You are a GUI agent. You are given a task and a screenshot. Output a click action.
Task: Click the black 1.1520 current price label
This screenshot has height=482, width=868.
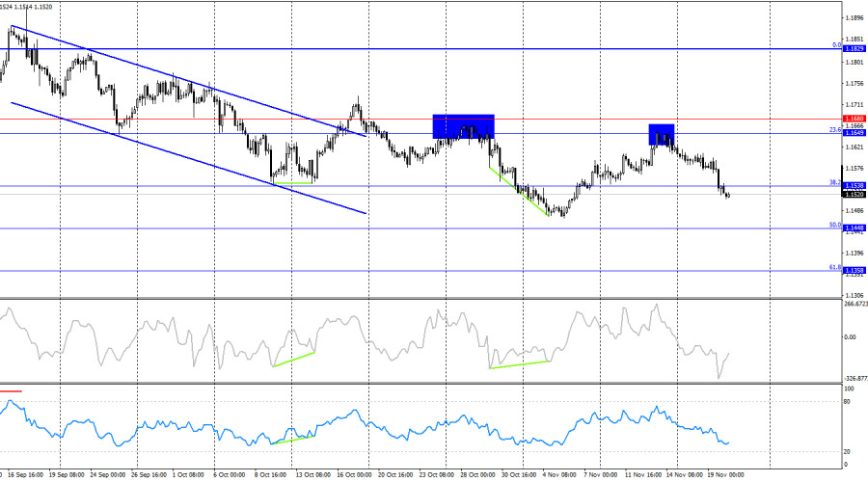(x=854, y=195)
